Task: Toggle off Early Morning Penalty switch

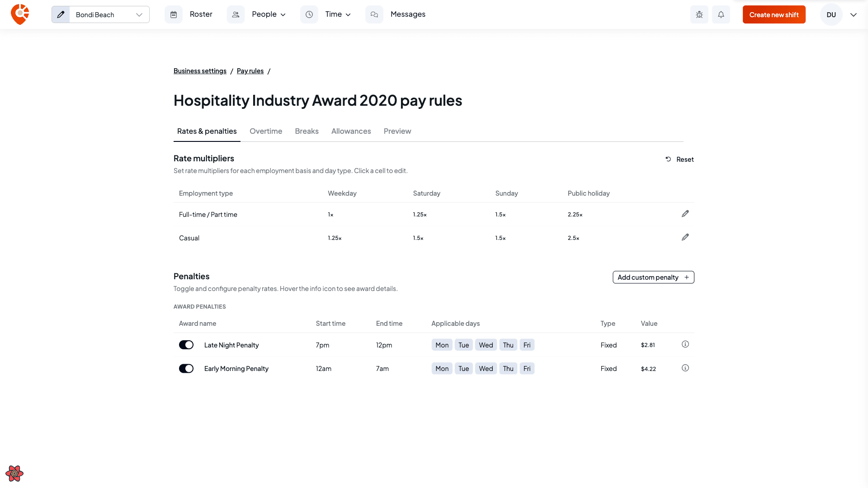Action: (x=186, y=369)
